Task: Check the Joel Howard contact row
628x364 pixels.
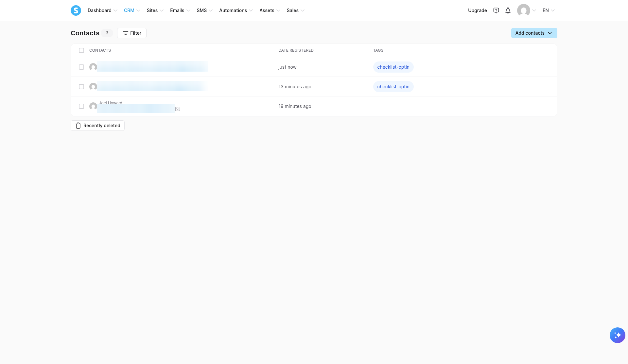Action: coord(81,106)
